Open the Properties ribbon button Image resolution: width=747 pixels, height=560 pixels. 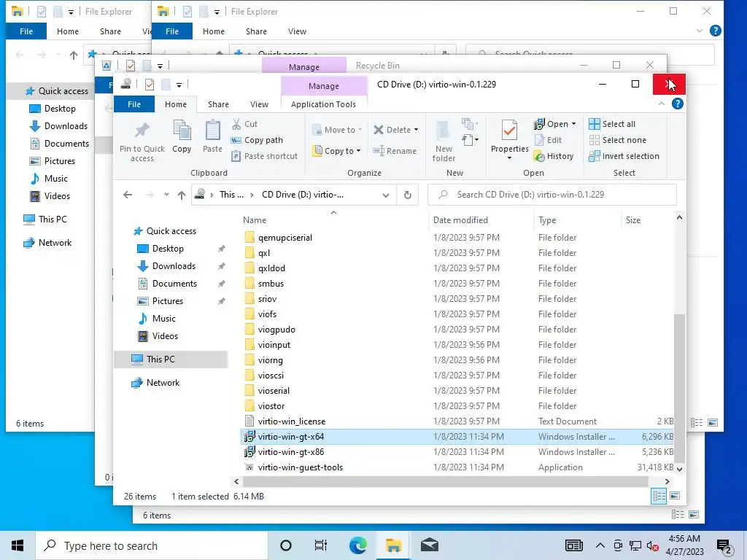point(509,141)
